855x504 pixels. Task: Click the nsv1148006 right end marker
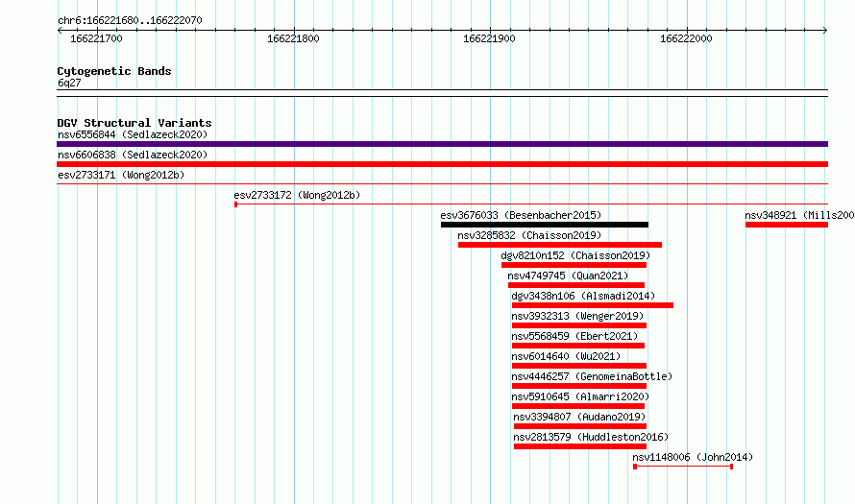[x=731, y=467]
